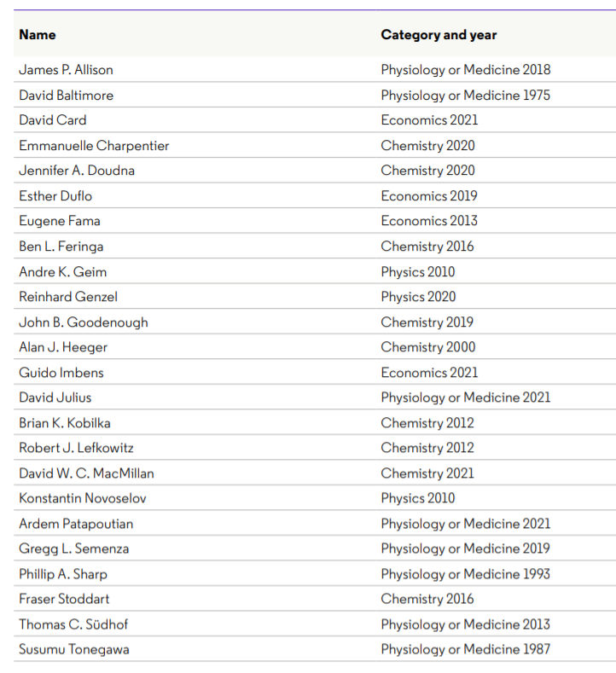Click Physiology or Medicine 1993 entry
The width and height of the screenshot is (616, 673).
click(466, 574)
